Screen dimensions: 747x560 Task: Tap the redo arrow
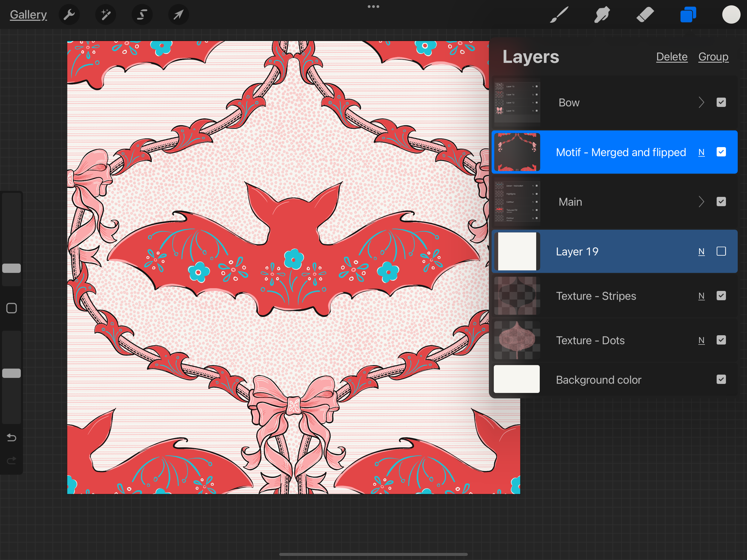(x=11, y=461)
